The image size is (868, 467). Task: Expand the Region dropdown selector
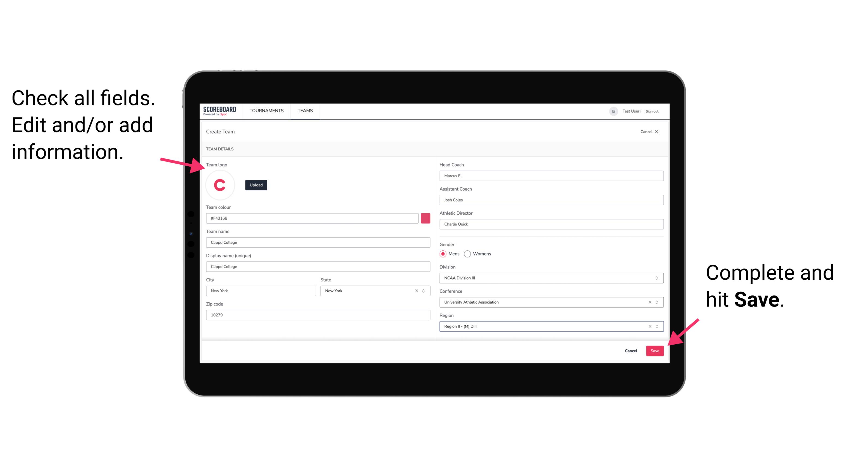pyautogui.click(x=657, y=326)
